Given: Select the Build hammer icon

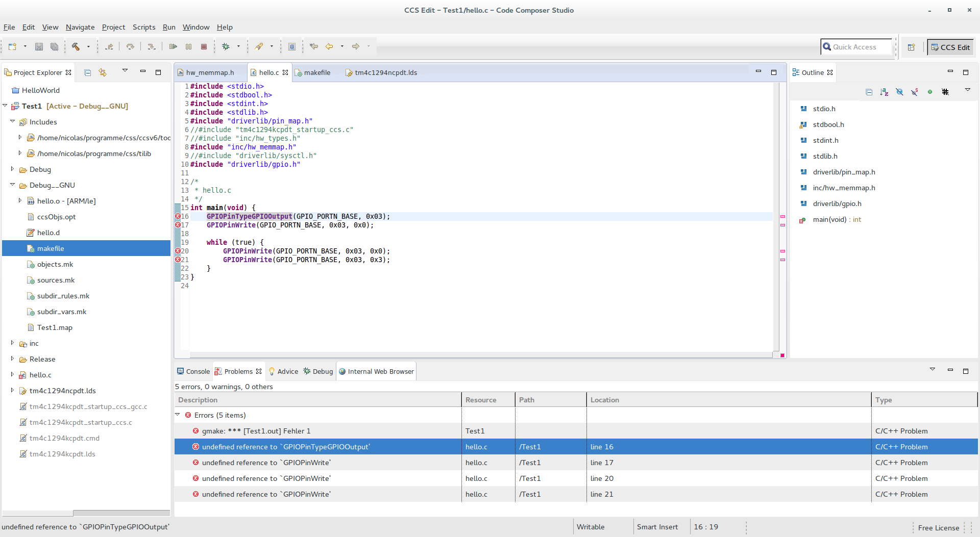Looking at the screenshot, I should click(77, 46).
